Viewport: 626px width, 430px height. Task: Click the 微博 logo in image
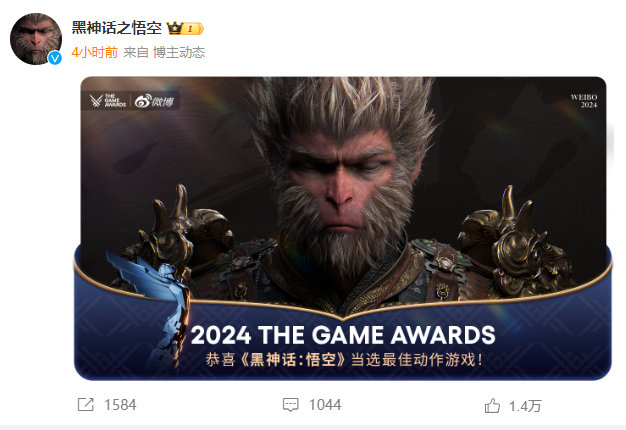point(155,101)
